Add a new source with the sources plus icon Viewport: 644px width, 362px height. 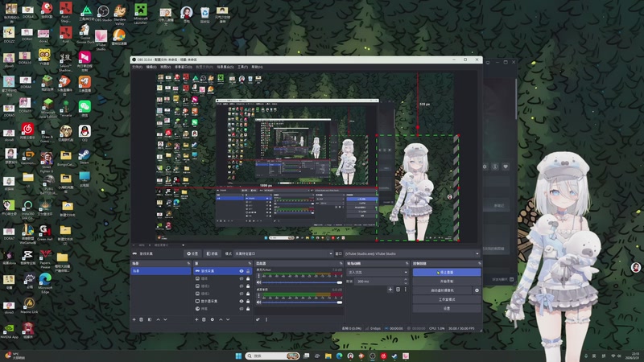point(196,319)
